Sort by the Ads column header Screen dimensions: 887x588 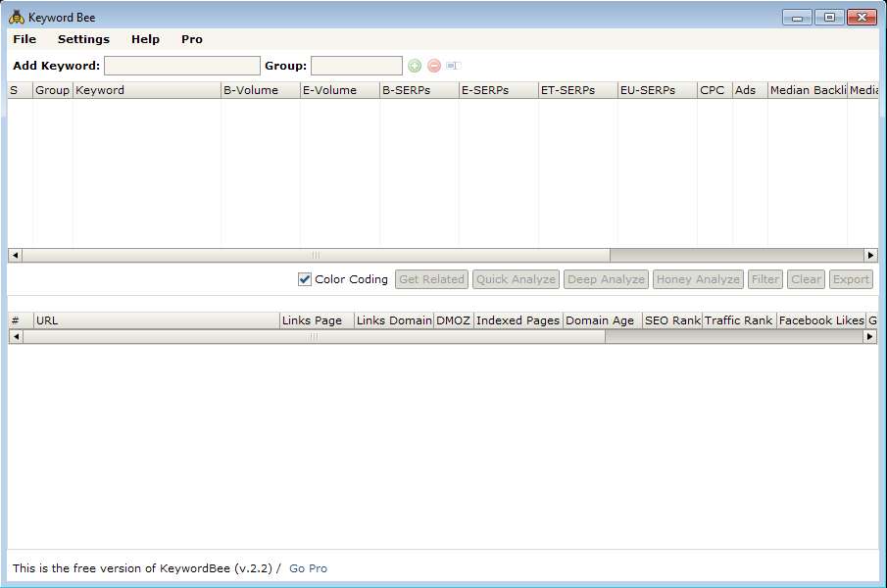pyautogui.click(x=750, y=90)
